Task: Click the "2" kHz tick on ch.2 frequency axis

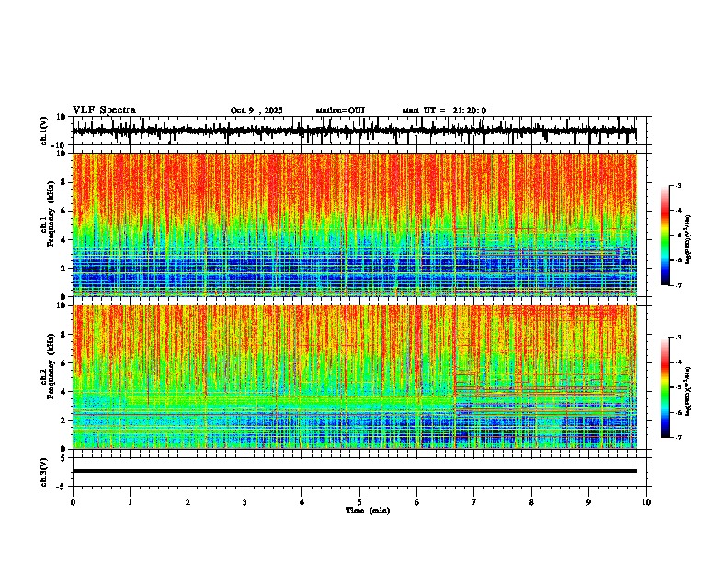Action: (63, 420)
